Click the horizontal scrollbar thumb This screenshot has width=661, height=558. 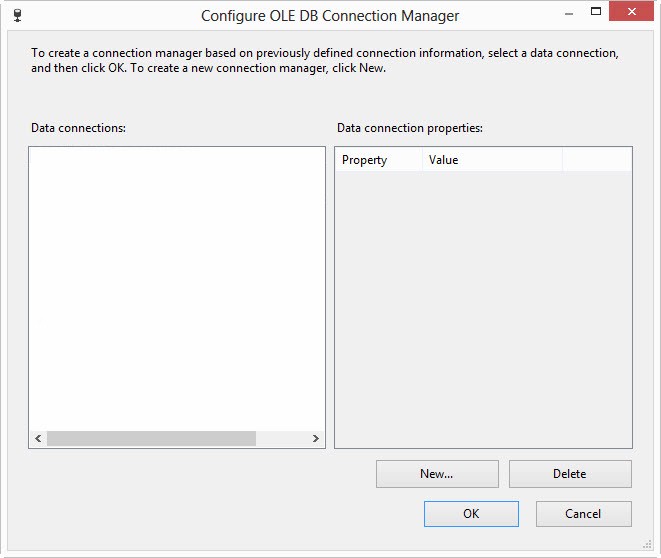[151, 438]
